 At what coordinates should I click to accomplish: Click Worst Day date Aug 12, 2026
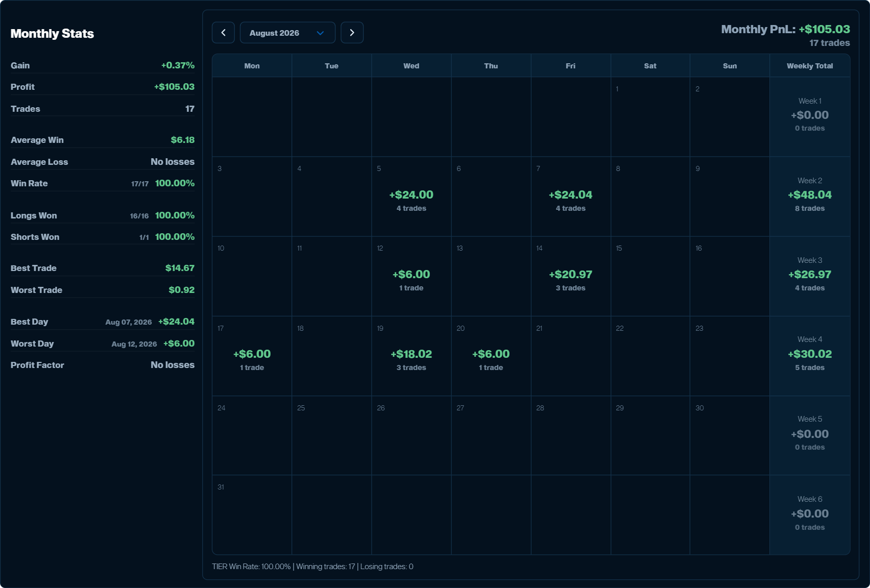pos(134,344)
